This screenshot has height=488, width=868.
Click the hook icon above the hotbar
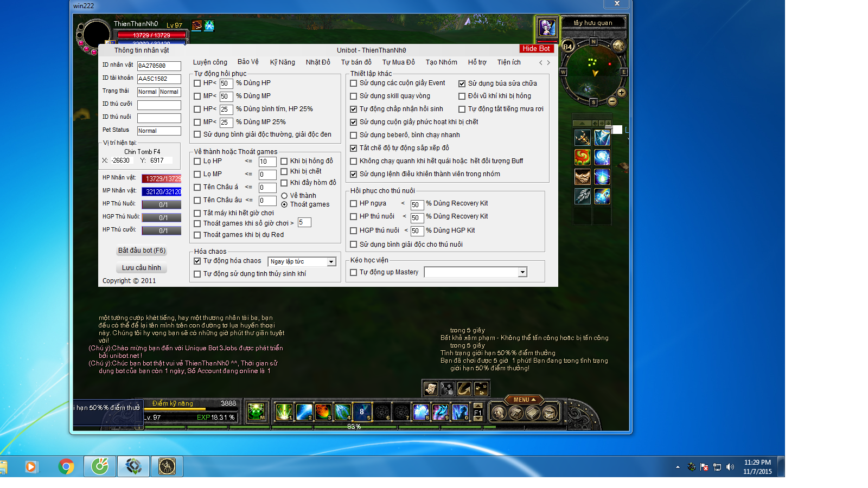tap(464, 388)
